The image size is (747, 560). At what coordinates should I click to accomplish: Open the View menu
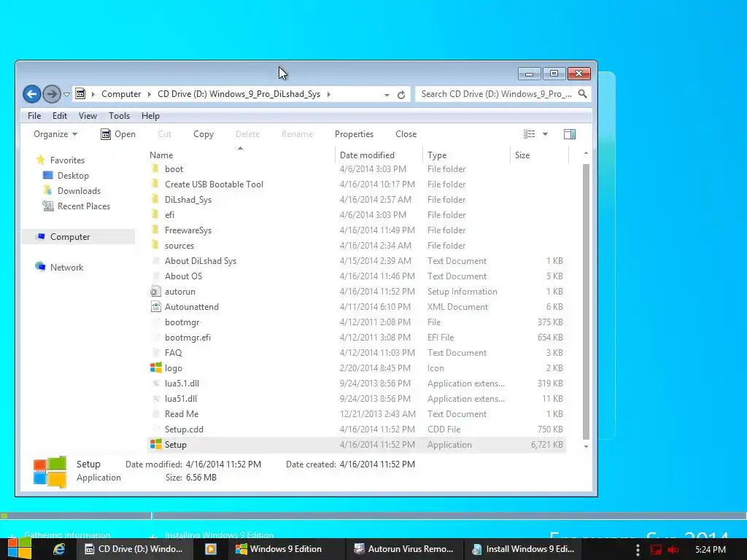(x=88, y=116)
